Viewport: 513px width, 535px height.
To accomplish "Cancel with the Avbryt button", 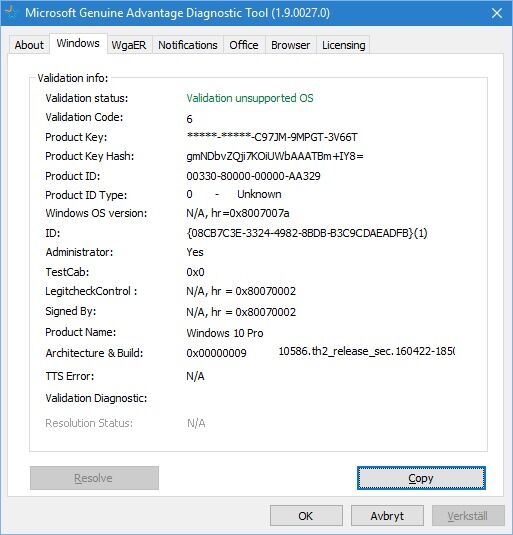I will pos(387,516).
